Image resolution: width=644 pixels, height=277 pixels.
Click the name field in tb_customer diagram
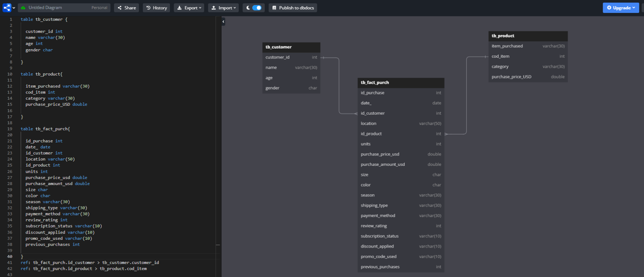click(292, 68)
